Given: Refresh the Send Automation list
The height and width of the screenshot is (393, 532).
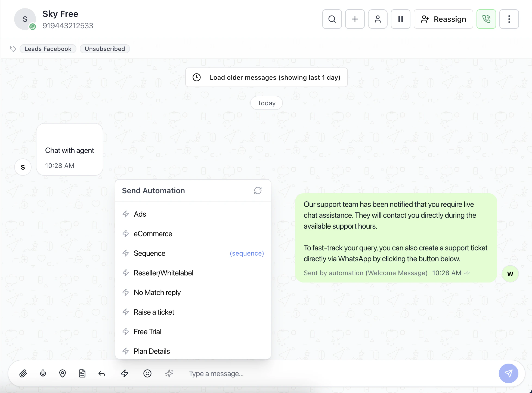Looking at the screenshot, I should (258, 191).
